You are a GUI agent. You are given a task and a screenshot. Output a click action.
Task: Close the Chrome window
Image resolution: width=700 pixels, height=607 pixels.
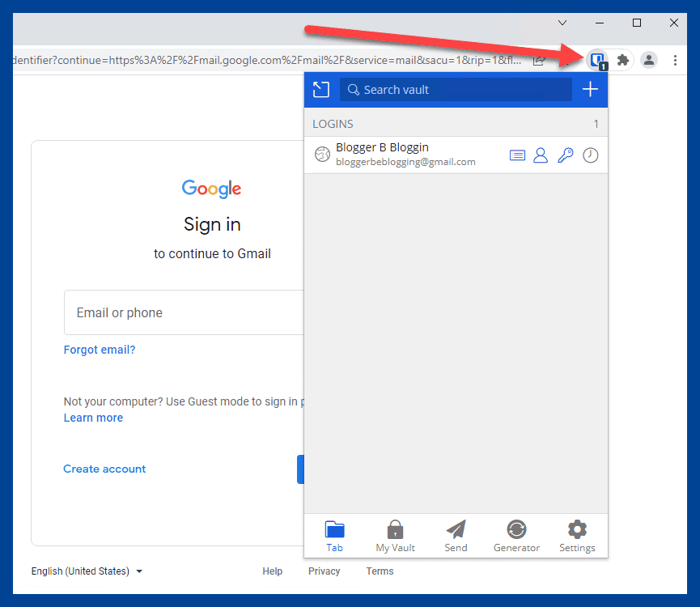coord(674,23)
